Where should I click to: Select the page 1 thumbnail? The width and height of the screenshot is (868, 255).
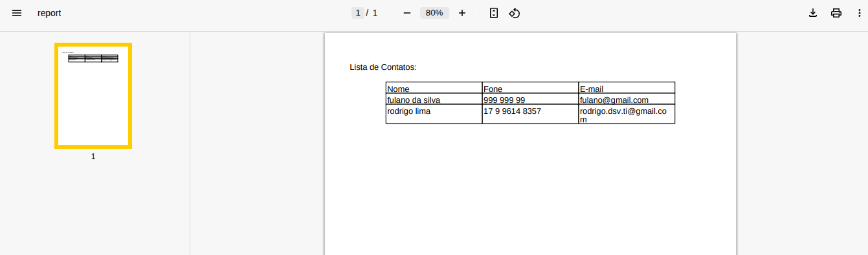click(93, 96)
